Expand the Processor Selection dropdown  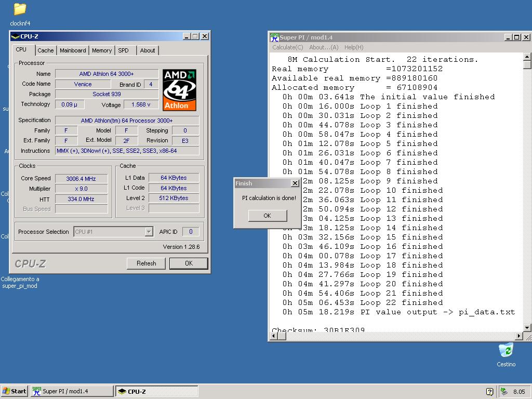149,232
